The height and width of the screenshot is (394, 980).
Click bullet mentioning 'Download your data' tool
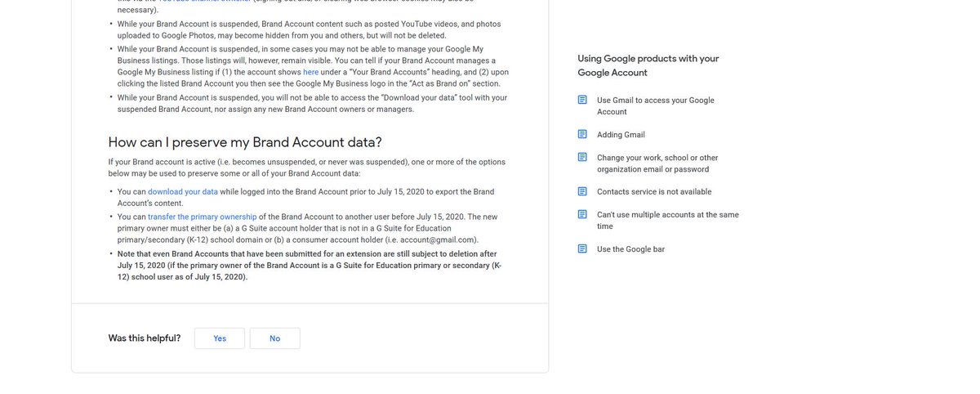(312, 103)
